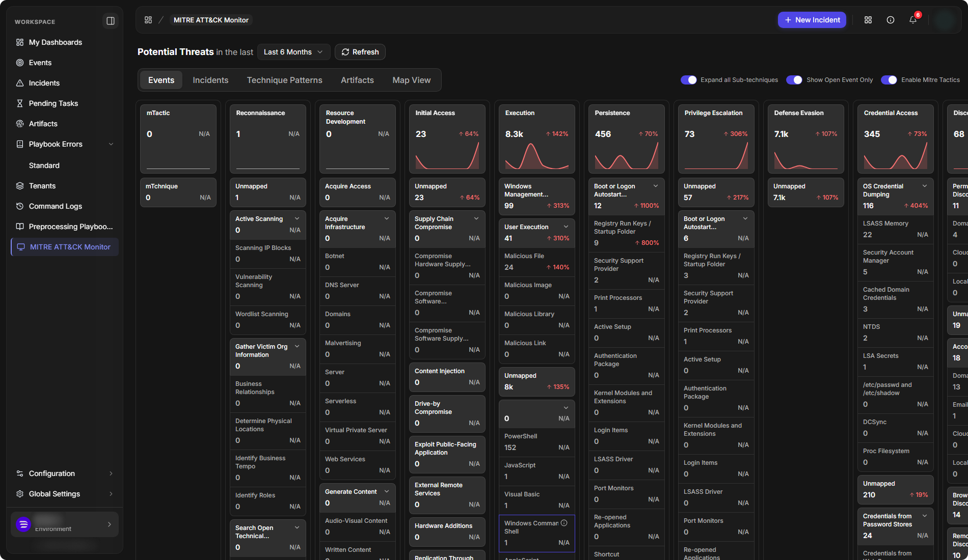
Task: Click the Incidents warning triangle icon
Action: [x=20, y=83]
